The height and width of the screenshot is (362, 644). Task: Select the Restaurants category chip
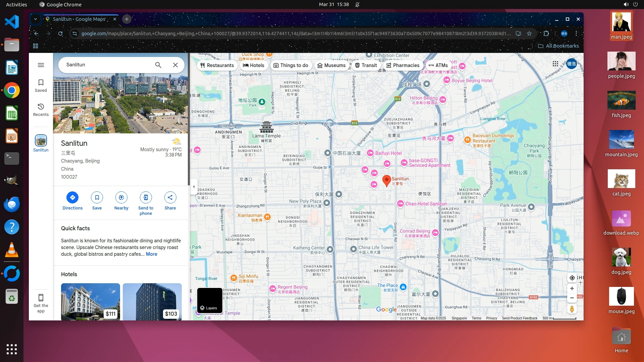[217, 65]
